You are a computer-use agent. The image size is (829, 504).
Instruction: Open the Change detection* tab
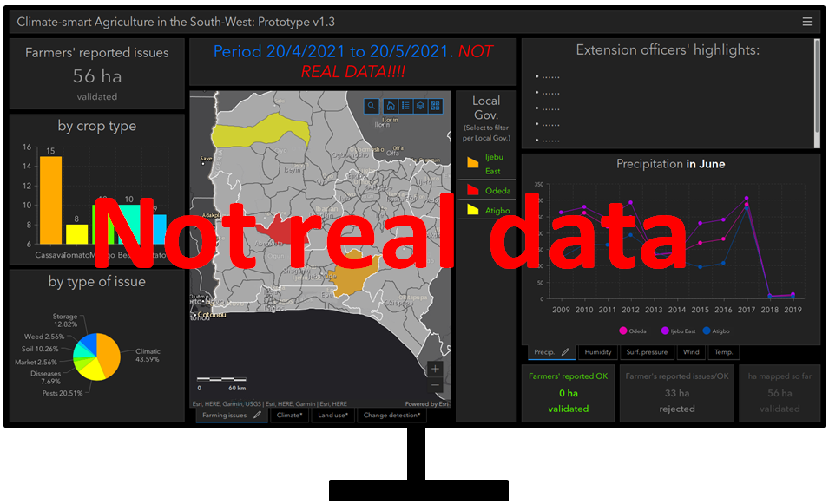pyautogui.click(x=391, y=416)
